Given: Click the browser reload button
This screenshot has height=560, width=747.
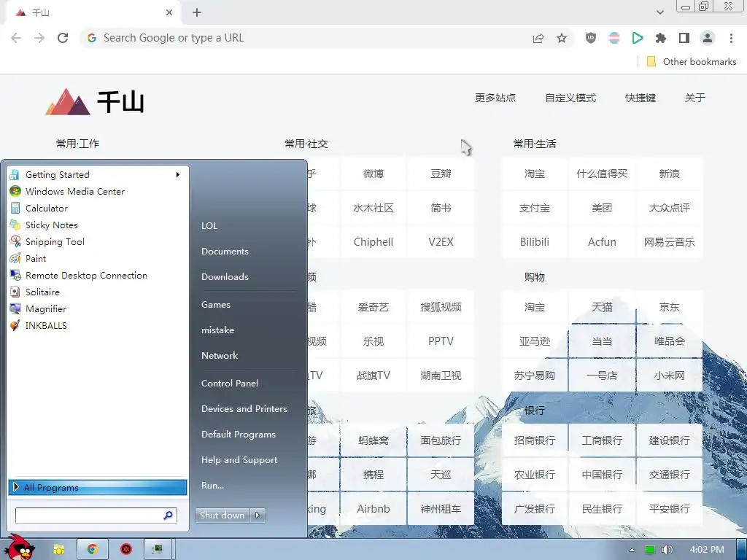Looking at the screenshot, I should click(x=63, y=38).
